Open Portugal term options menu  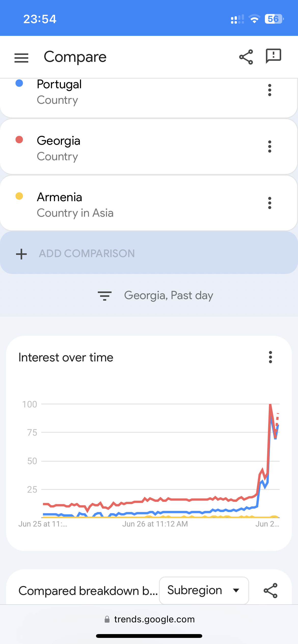[x=270, y=90]
